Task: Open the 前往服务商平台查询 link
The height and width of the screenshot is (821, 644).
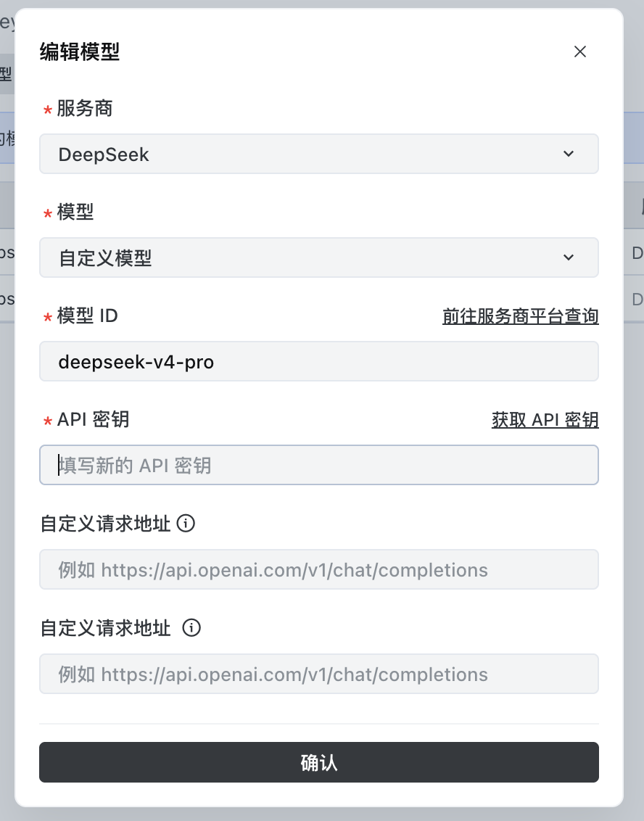Action: (x=521, y=316)
